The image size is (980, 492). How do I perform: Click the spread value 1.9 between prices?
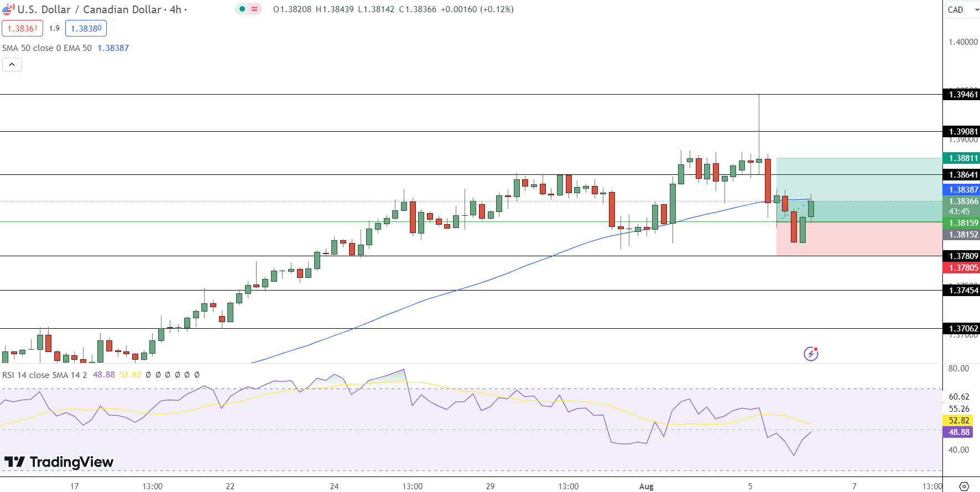54,28
